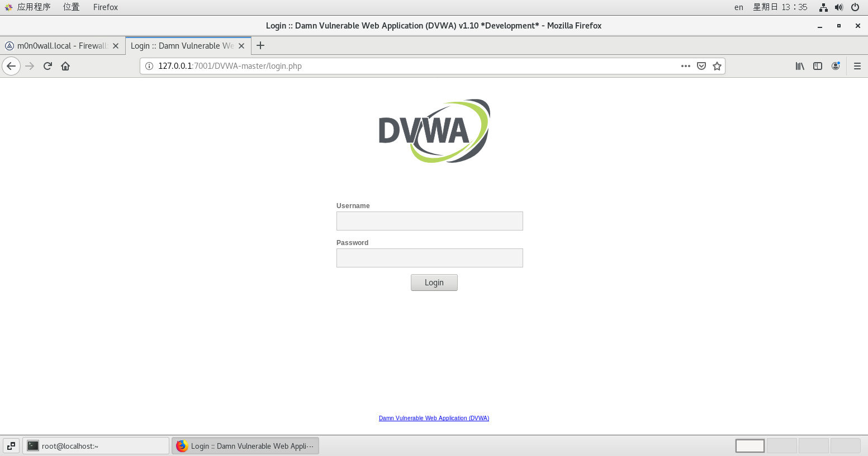Click the forward navigation arrow
This screenshot has height=456, width=868.
(x=30, y=66)
